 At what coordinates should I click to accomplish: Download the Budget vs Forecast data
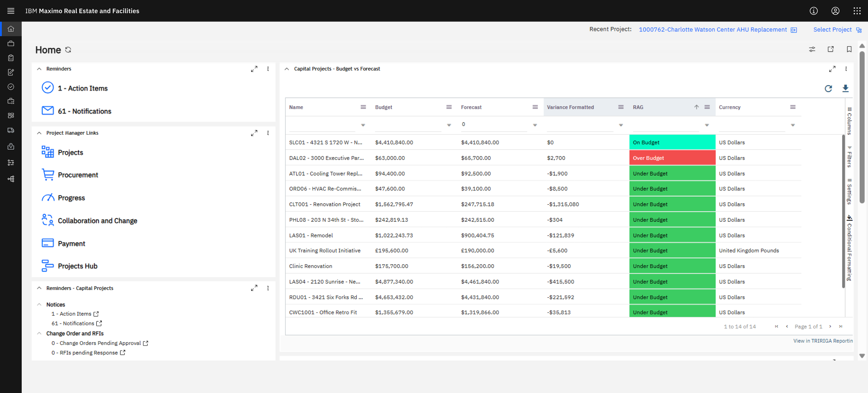(845, 88)
